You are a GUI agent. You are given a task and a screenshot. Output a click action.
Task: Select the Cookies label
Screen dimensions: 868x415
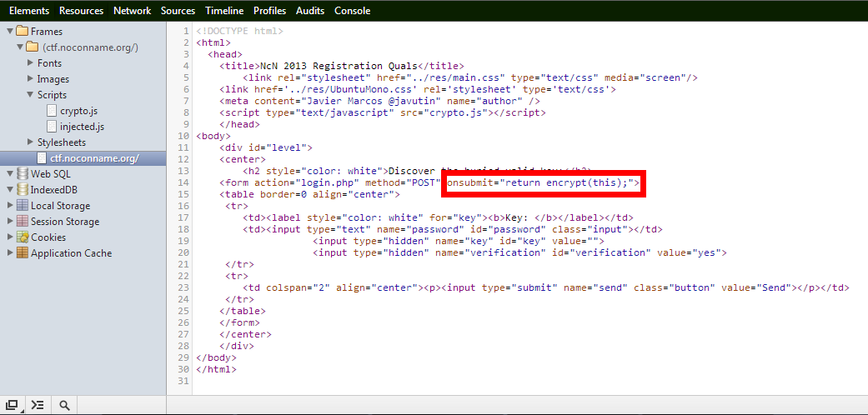[x=48, y=237]
